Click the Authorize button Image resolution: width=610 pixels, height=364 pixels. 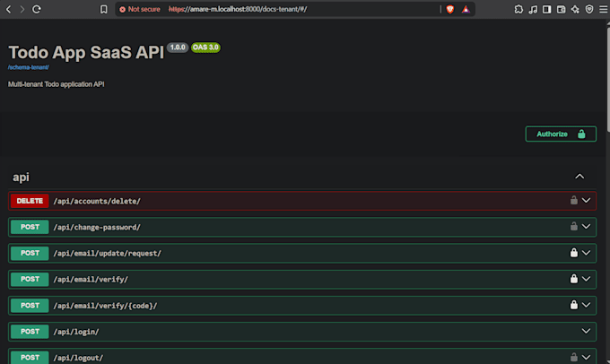(561, 134)
